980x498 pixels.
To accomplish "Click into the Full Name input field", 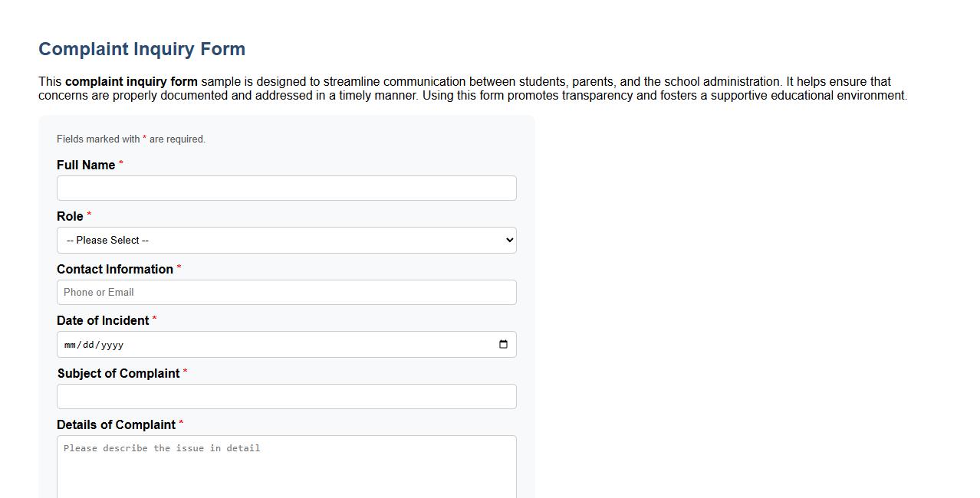I will coord(286,188).
